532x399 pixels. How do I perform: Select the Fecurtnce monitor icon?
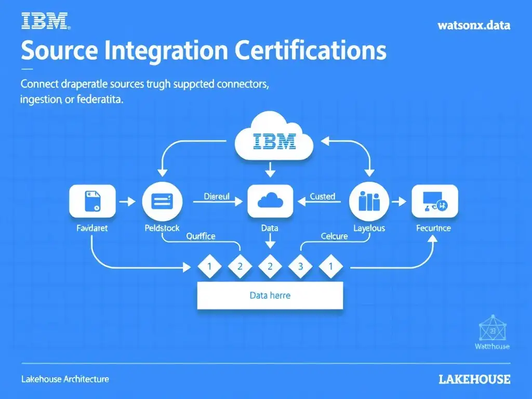tap(435, 201)
